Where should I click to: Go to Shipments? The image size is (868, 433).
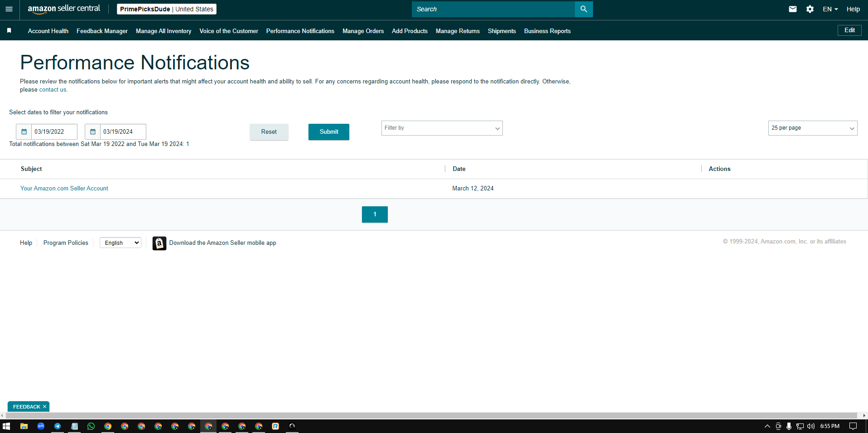[x=502, y=31]
